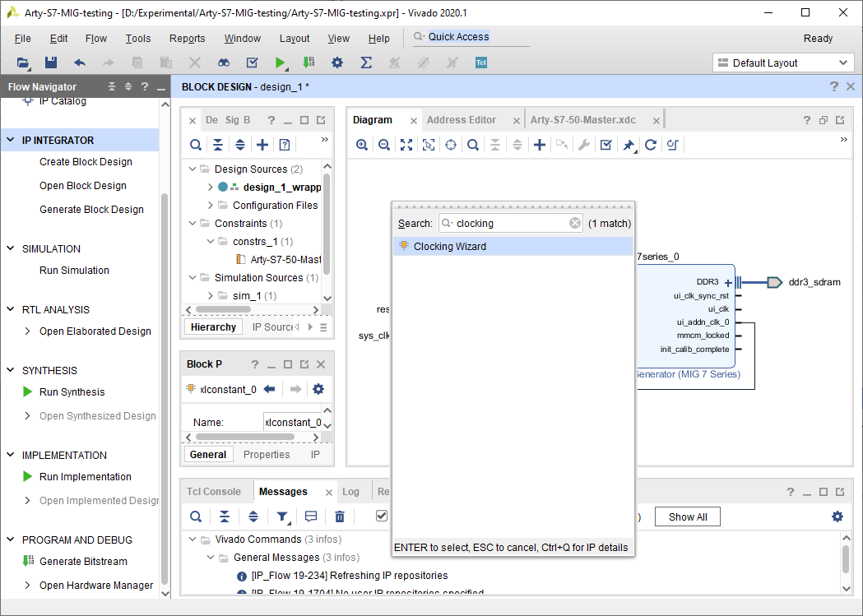Open Messages panel settings gear
This screenshot has height=616, width=863.
837,516
